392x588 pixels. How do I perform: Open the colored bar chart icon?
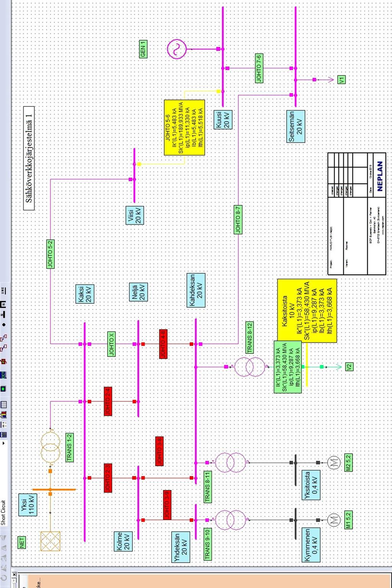pyautogui.click(x=3, y=415)
